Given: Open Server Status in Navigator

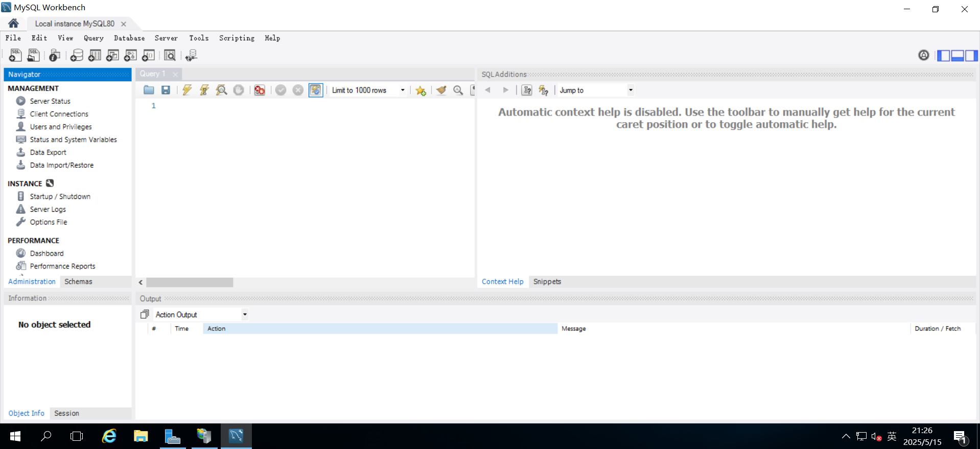Looking at the screenshot, I should 50,101.
